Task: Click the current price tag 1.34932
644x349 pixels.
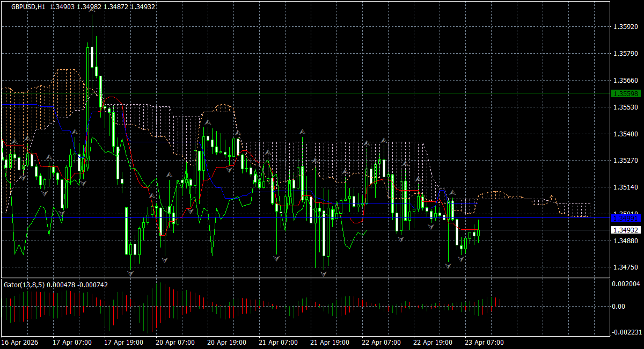Action: point(626,230)
